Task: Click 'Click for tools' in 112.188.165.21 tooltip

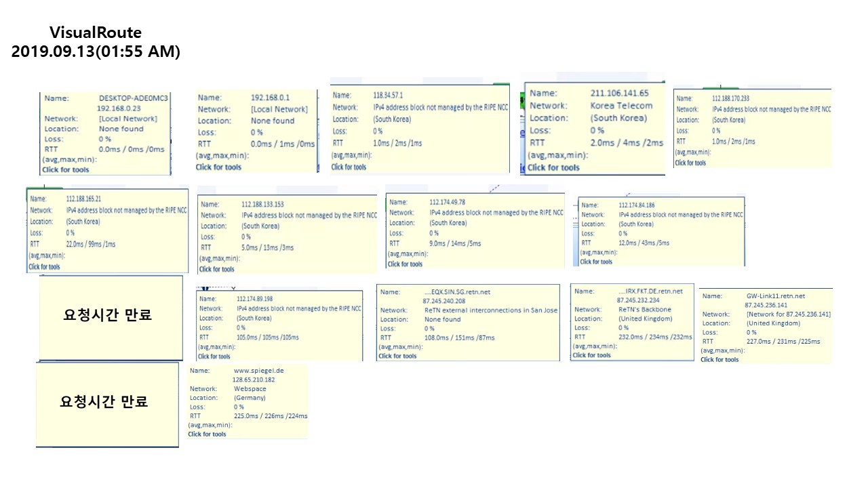Action: [44, 267]
